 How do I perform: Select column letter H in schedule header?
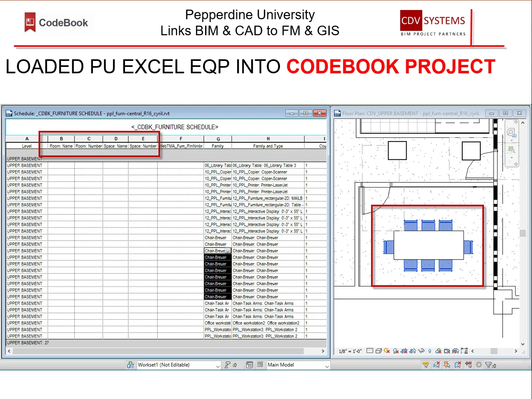(x=268, y=139)
